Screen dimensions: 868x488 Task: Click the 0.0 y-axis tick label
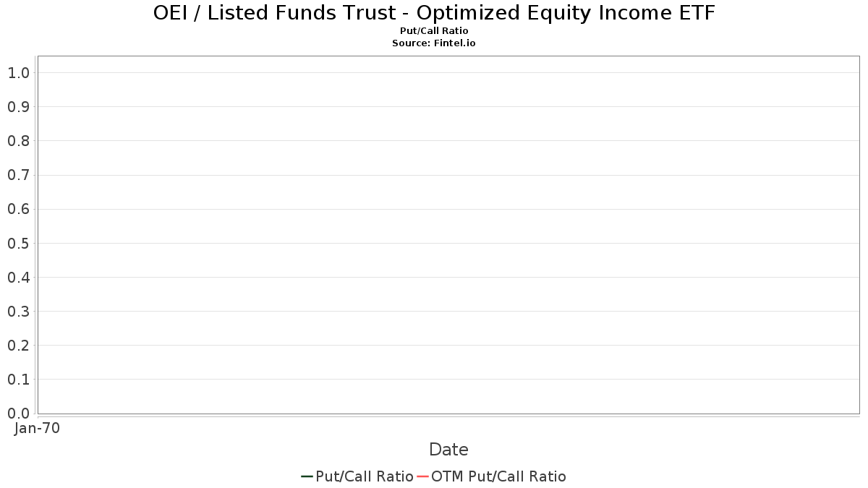pos(18,414)
